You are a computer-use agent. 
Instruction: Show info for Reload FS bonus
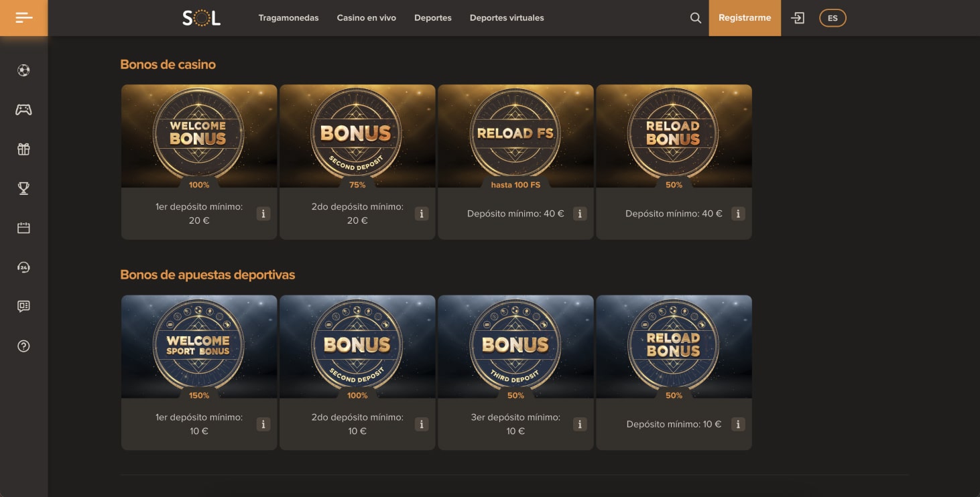coord(580,214)
